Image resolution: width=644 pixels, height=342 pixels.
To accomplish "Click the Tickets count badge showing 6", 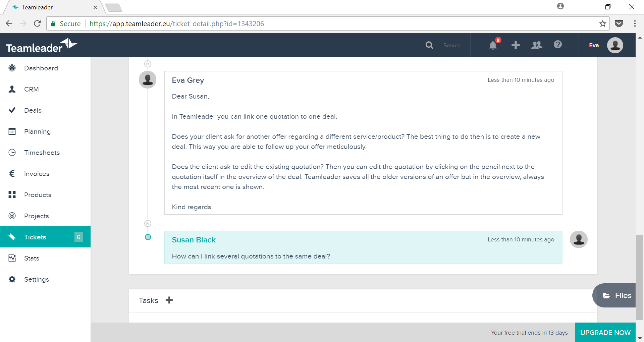I will click(x=79, y=237).
